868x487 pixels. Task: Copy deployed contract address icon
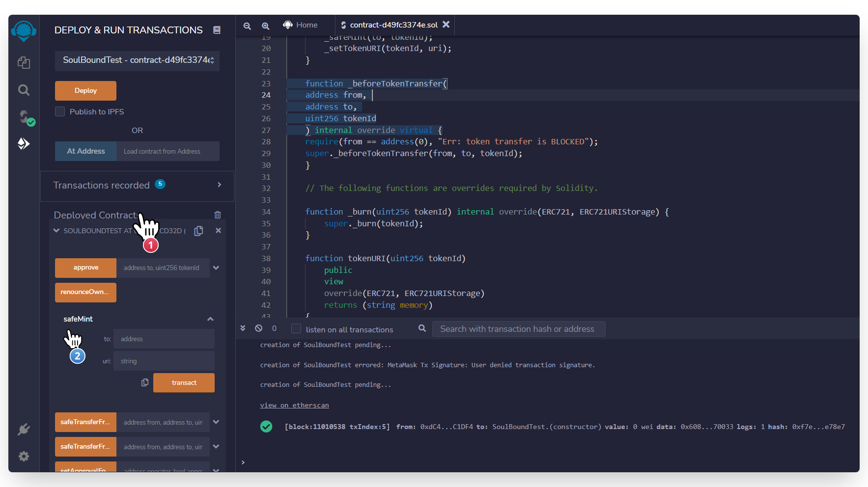(x=198, y=231)
